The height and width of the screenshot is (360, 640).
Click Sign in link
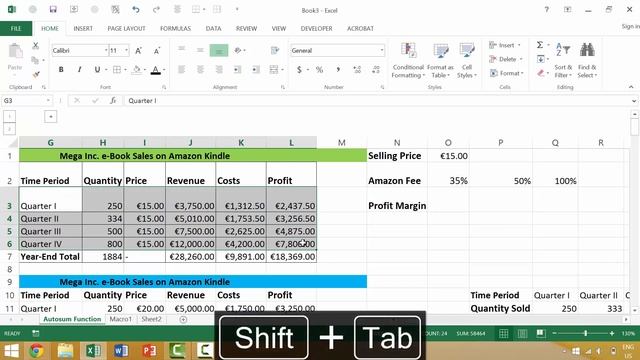(x=630, y=26)
